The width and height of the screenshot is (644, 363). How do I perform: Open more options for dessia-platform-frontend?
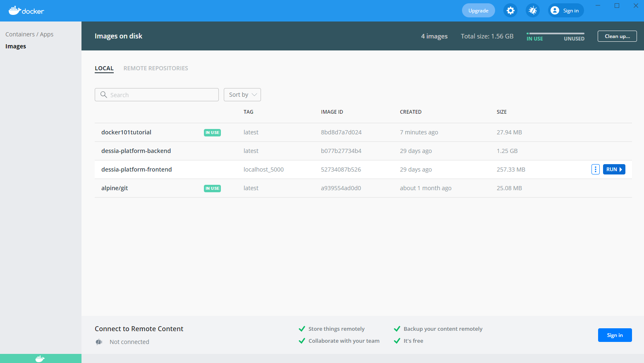pyautogui.click(x=596, y=170)
